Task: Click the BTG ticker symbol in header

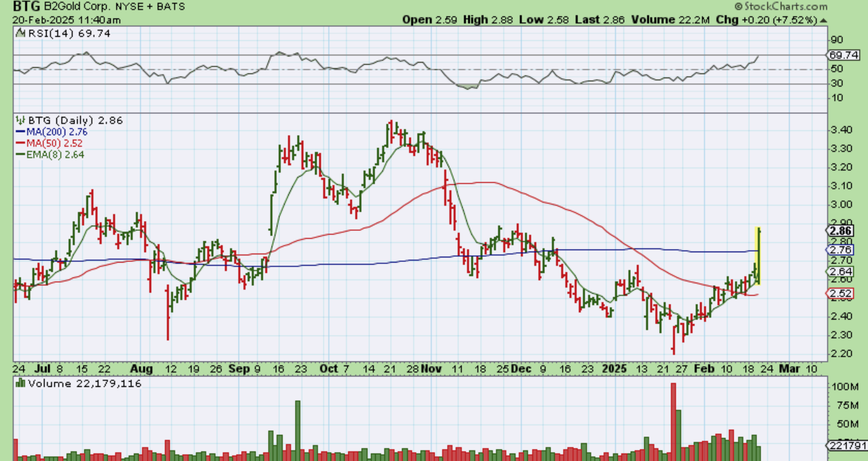Action: 26,6
